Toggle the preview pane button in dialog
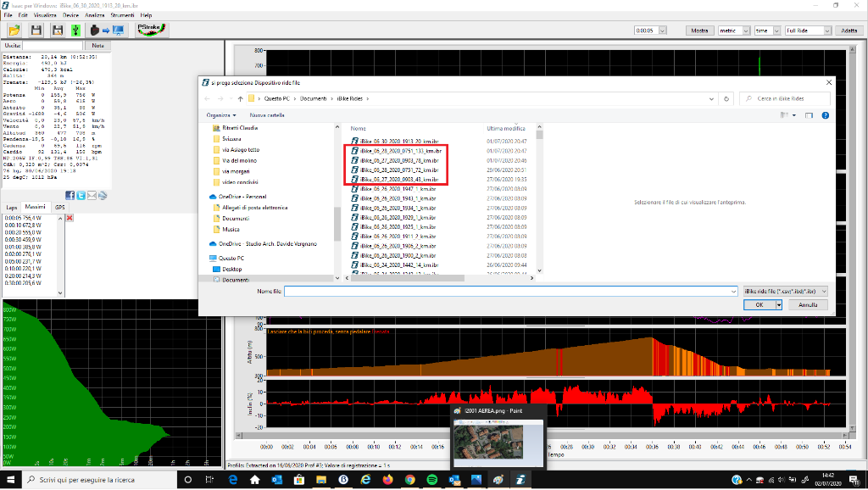This screenshot has width=868, height=490. point(809,114)
